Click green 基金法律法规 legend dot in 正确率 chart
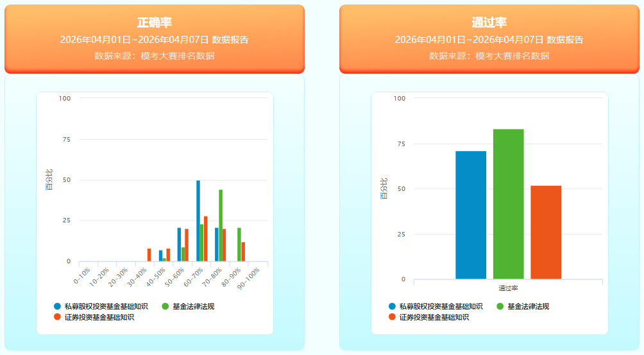The height and width of the screenshot is (355, 644). click(x=165, y=306)
